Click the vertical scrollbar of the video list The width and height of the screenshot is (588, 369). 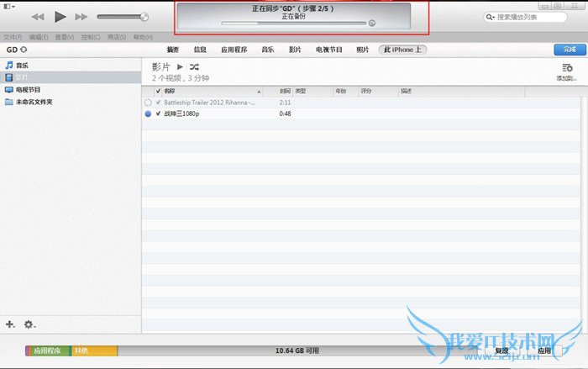[x=584, y=210]
